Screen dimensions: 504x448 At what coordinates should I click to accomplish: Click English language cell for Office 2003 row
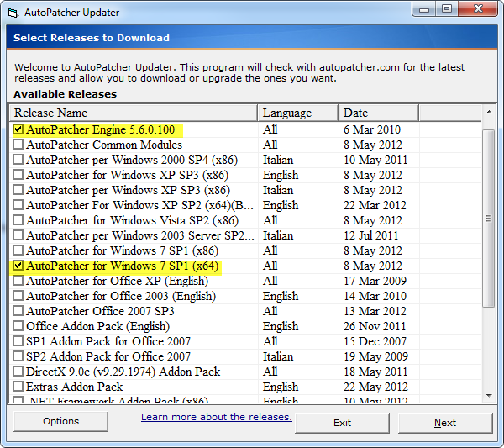[281, 296]
